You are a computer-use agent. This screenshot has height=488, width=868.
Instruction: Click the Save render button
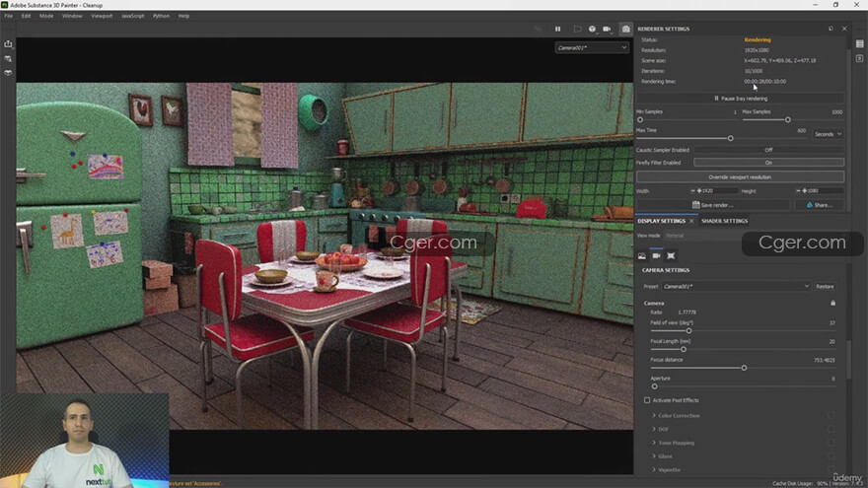coord(713,205)
